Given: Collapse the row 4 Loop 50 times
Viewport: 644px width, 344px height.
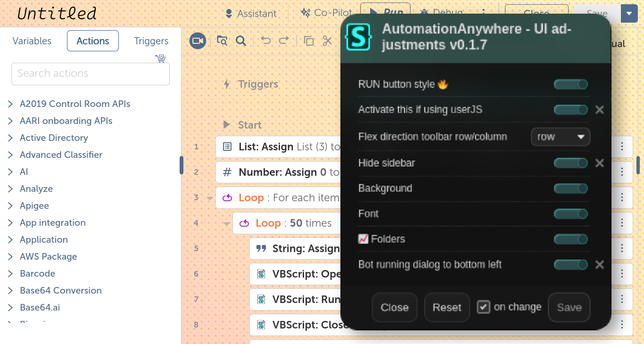Looking at the screenshot, I should click(x=227, y=224).
